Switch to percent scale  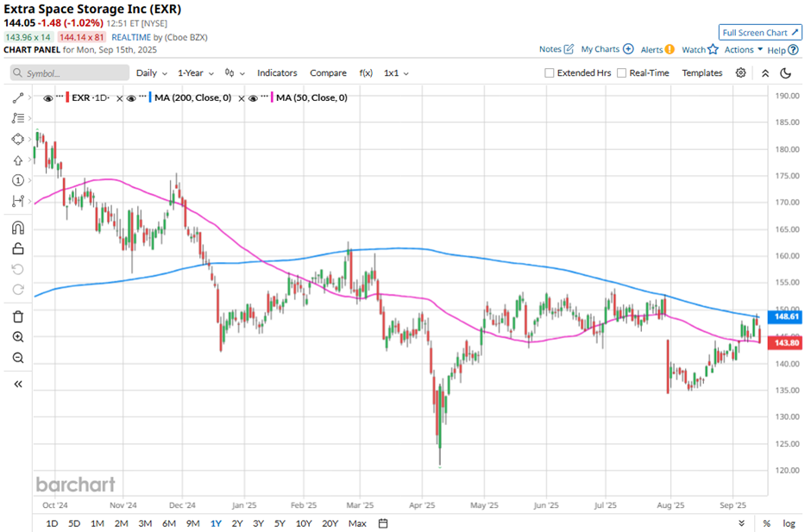[766, 523]
